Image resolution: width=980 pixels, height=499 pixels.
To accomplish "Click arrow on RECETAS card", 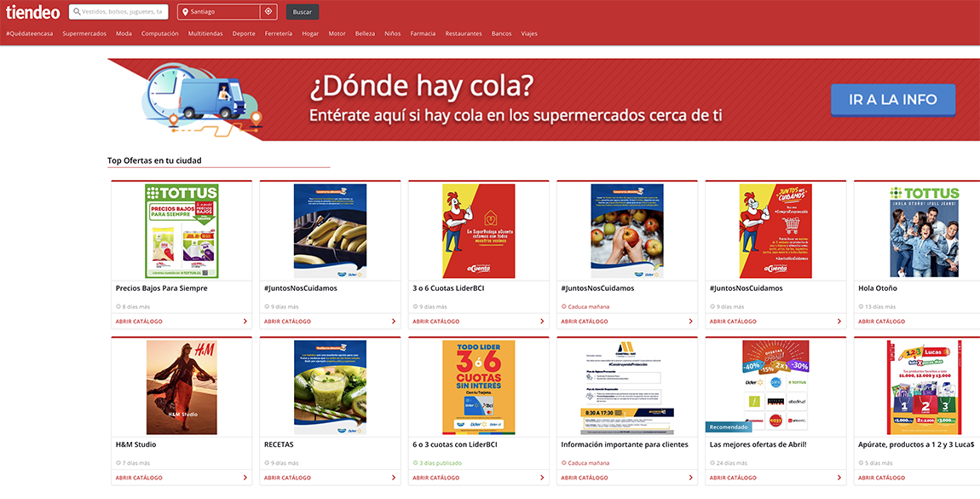I will (x=393, y=478).
